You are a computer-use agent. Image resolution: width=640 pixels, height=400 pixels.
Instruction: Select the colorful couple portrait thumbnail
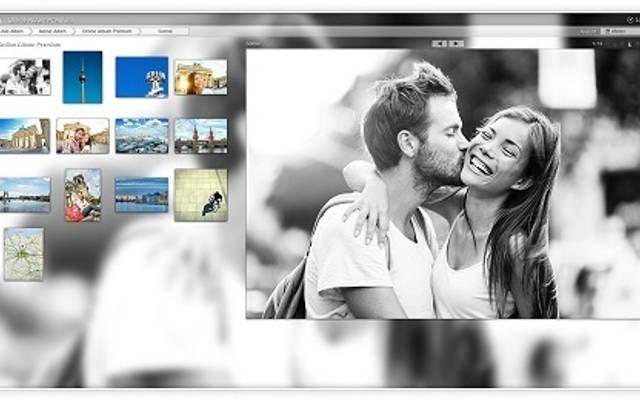[x=82, y=194]
